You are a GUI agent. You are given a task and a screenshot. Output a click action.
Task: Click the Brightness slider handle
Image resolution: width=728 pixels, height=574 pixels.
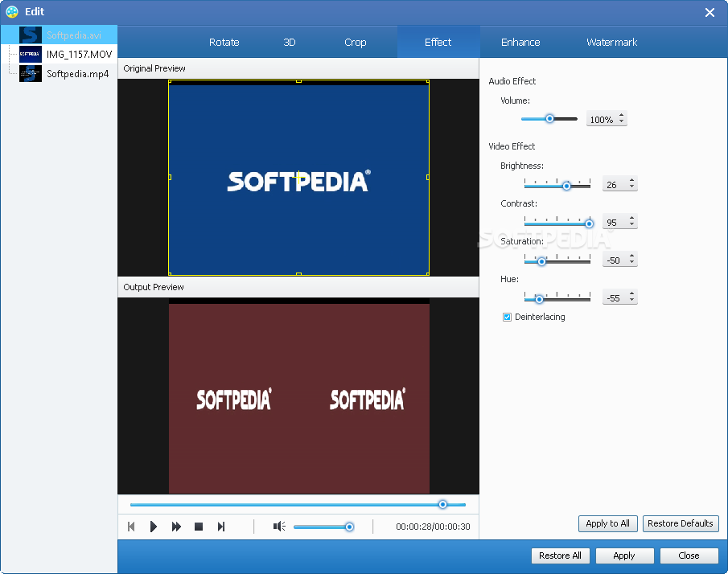[x=566, y=186]
